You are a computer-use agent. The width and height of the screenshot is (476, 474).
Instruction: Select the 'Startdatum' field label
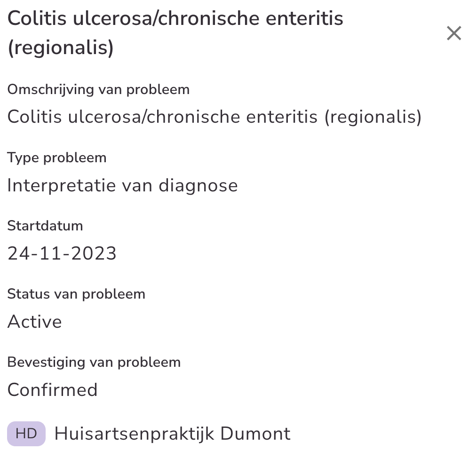tap(45, 226)
